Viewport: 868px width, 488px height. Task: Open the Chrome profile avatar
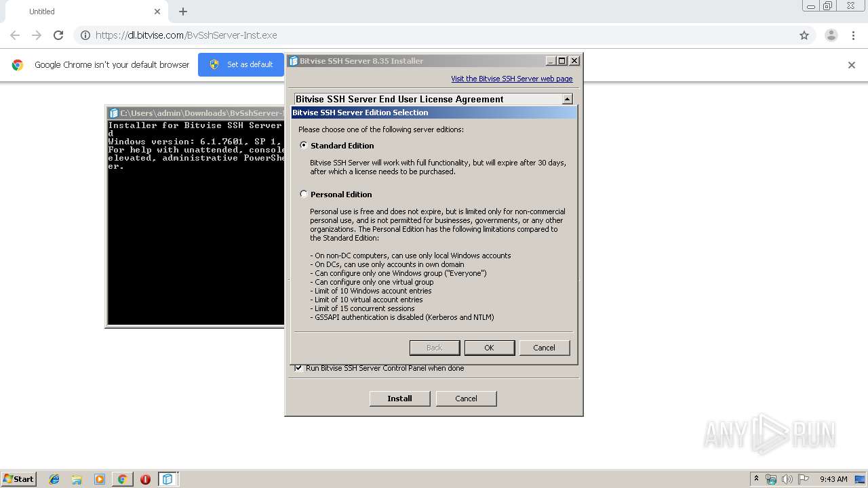click(x=831, y=35)
